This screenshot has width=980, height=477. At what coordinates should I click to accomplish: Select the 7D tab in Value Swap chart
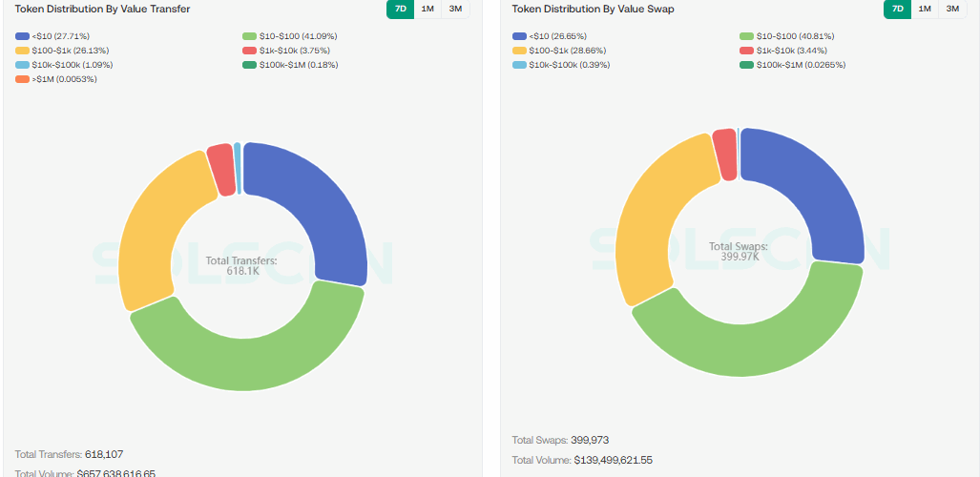point(897,9)
